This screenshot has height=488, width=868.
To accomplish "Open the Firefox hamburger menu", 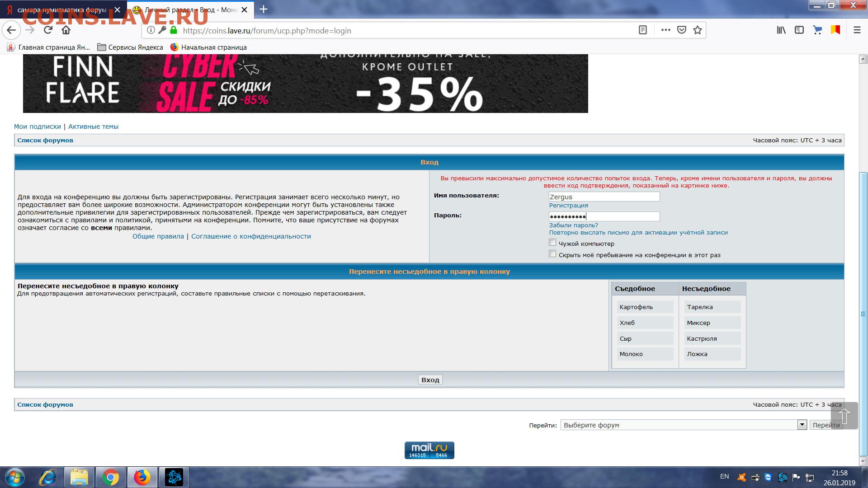I will 857,30.
